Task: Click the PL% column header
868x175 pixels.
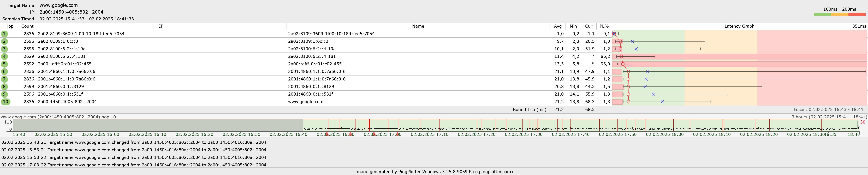Action: [x=604, y=26]
